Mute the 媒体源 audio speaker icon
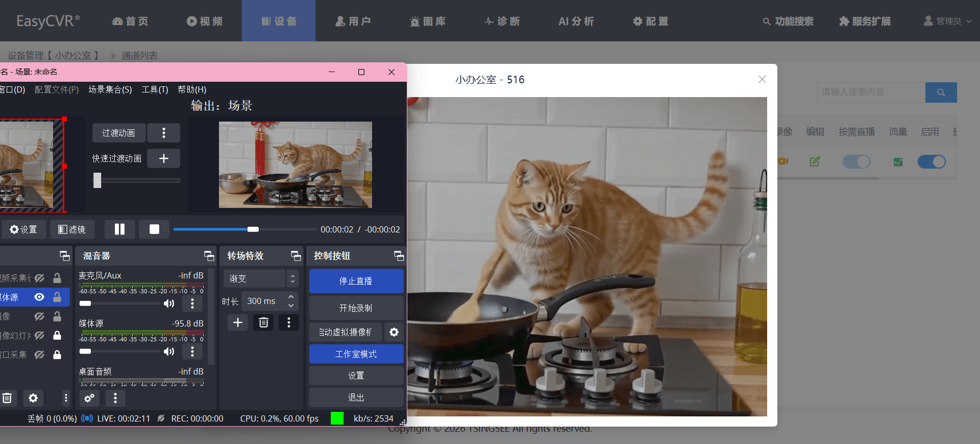Screen dimensions: 980x444 tap(168, 352)
